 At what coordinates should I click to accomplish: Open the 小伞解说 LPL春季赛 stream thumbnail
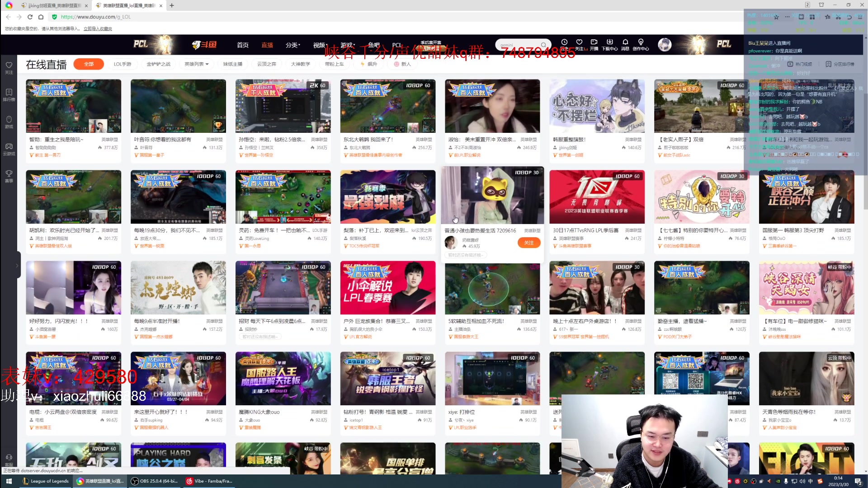click(387, 287)
